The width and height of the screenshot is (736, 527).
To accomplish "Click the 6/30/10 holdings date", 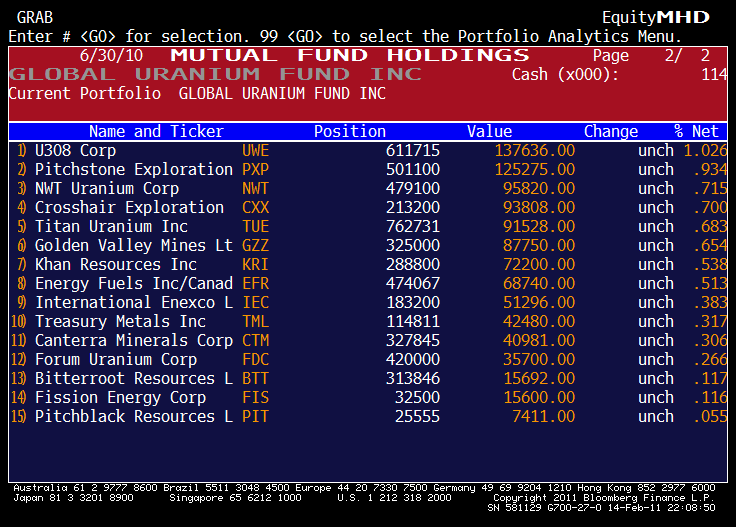I will [111, 55].
